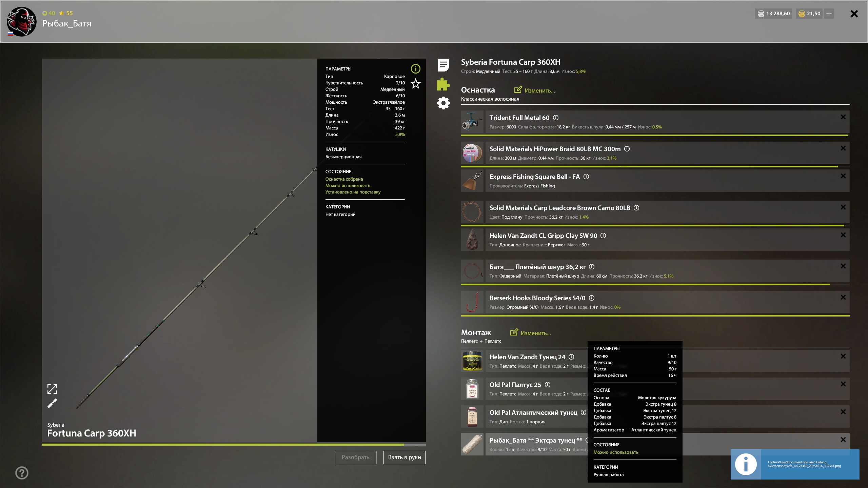This screenshot has width=868, height=488.
Task: Remove the Express Fishing Square Bell item
Action: tap(843, 176)
